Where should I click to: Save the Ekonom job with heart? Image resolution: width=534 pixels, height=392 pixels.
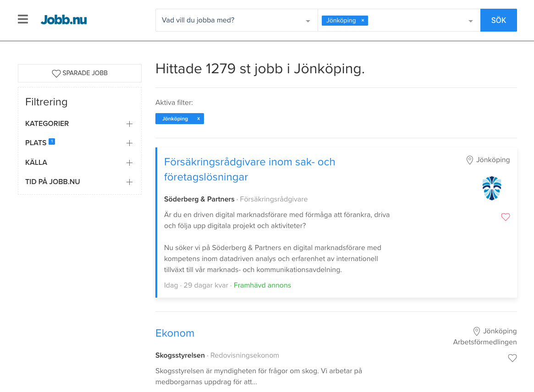[x=512, y=358]
